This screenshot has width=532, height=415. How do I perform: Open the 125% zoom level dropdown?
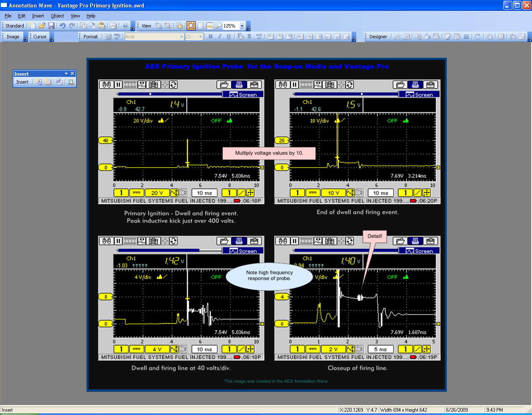point(242,26)
